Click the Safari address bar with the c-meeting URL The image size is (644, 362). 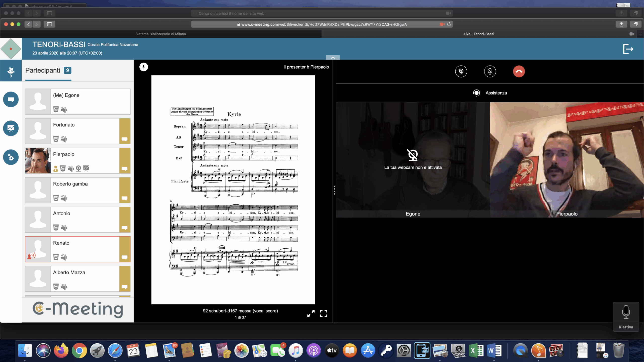322,24
